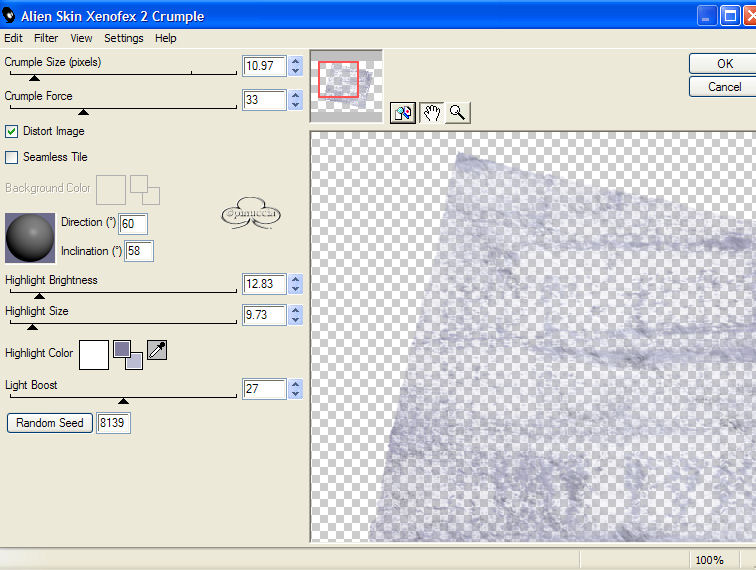Decrease Crumple Size with the down arrow
Screen dimensions: 756x570
(x=296, y=71)
